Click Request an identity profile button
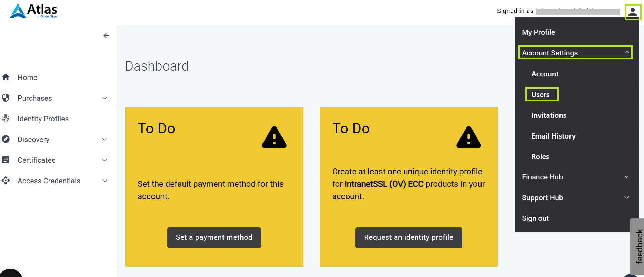Viewport: 644px width, 277px height. tap(408, 237)
